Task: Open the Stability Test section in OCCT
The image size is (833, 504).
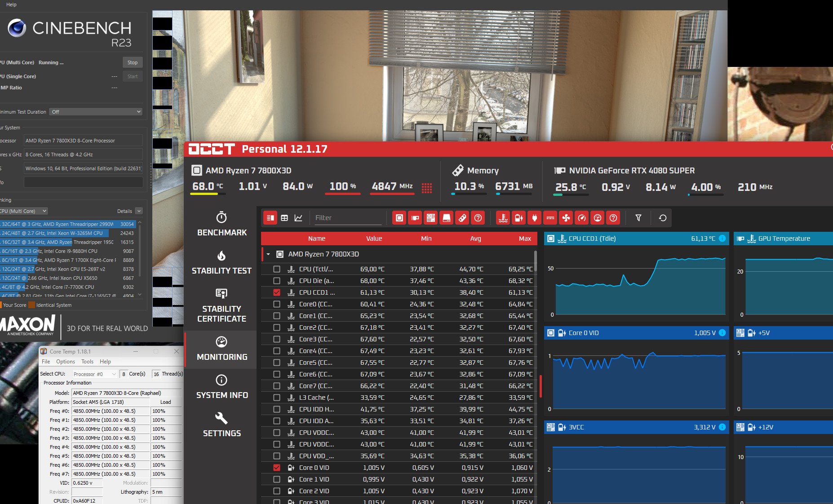Action: click(x=222, y=262)
